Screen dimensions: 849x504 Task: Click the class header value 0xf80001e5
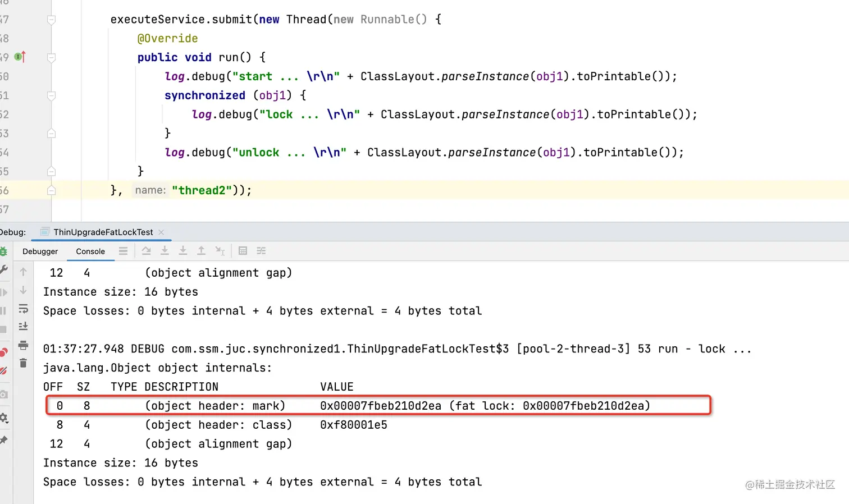(x=354, y=425)
